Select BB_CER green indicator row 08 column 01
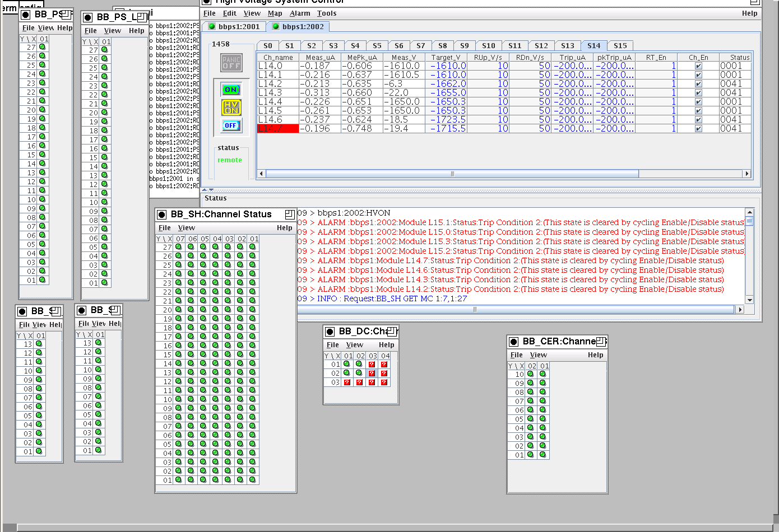The image size is (779, 532). [543, 392]
